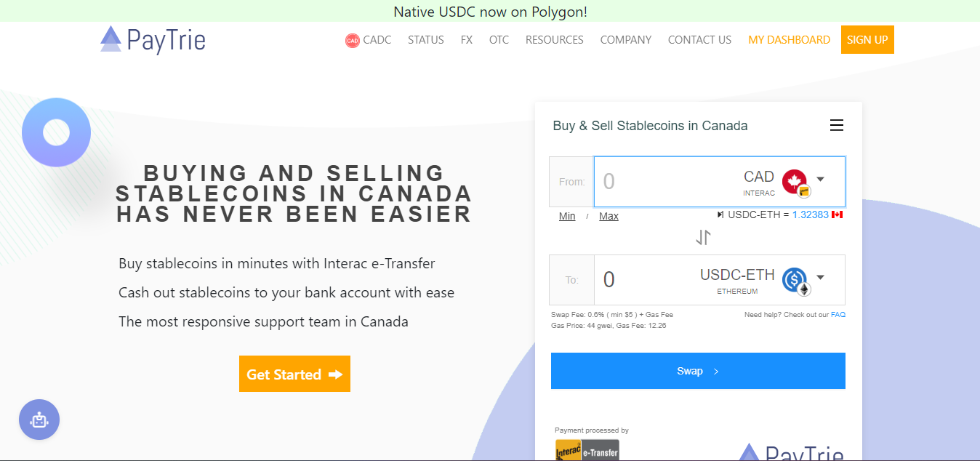Screen dimensions: 980x461
Task: Click the SIGN UP button
Action: [867, 39]
